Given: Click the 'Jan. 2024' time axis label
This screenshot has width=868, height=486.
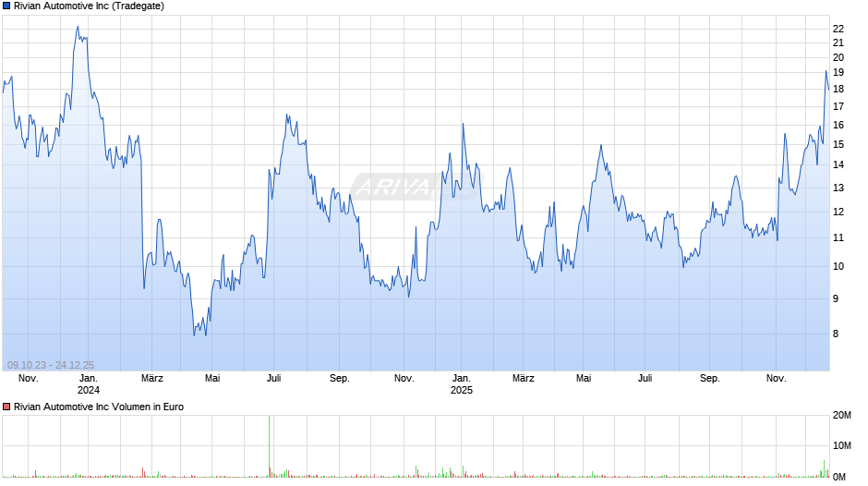Looking at the screenshot, I should click(89, 384).
